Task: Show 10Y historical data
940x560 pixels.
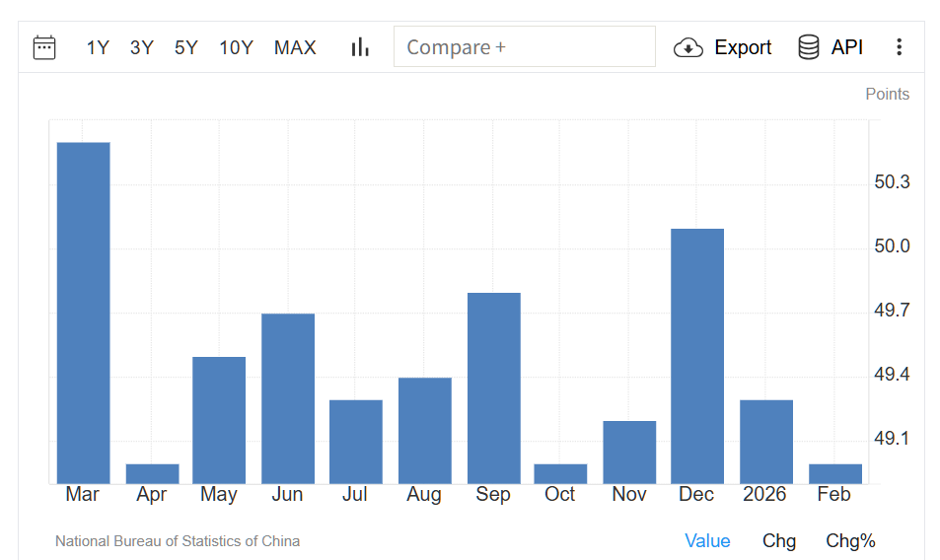Action: point(236,47)
